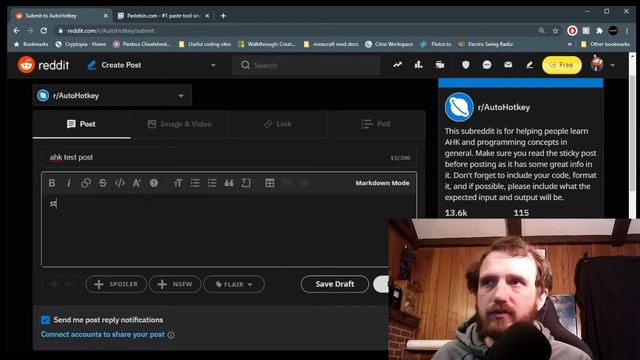The height and width of the screenshot is (360, 640).
Task: Click the info icon beside Connect accounts
Action: [171, 335]
